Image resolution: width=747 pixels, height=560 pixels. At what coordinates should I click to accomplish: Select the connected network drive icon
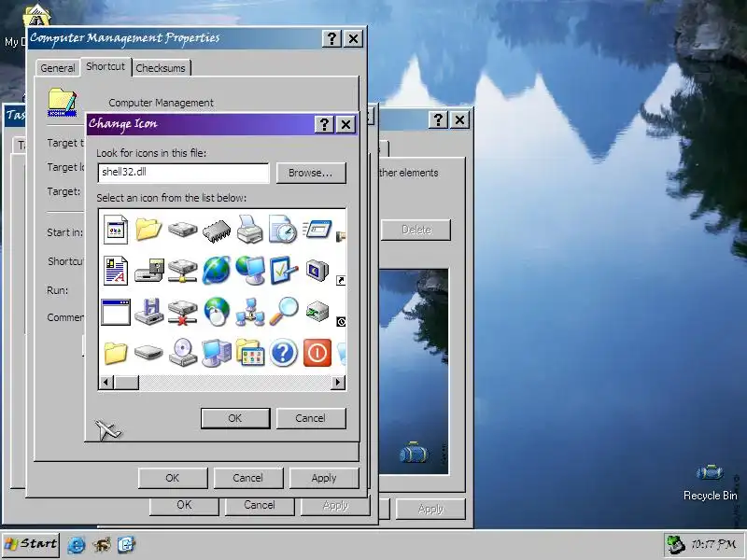click(x=182, y=271)
